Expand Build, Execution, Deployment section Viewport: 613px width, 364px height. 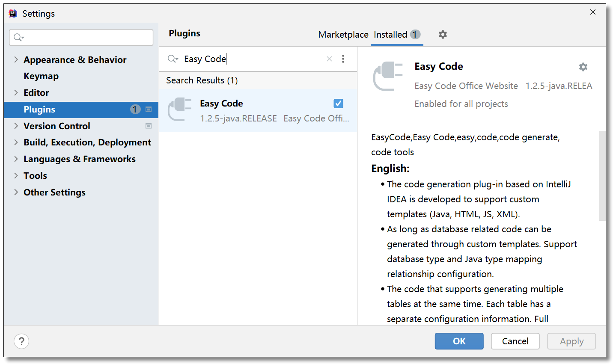[x=16, y=142]
